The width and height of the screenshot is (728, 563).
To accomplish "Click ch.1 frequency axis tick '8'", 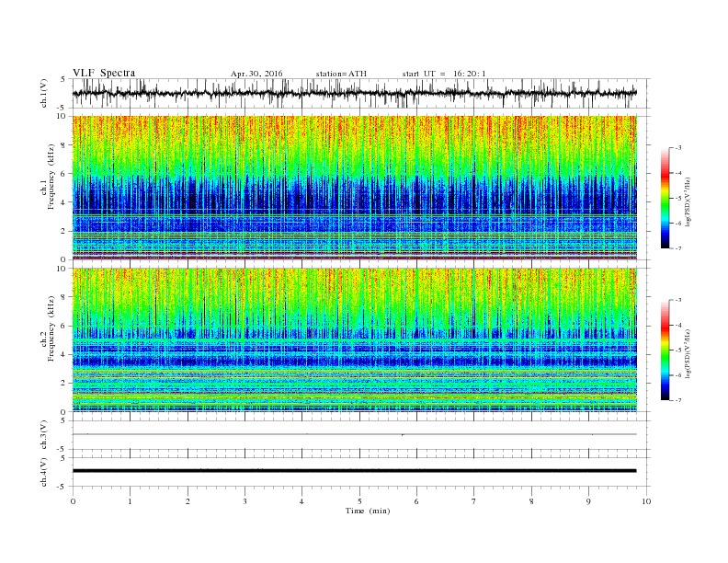I will [64, 145].
